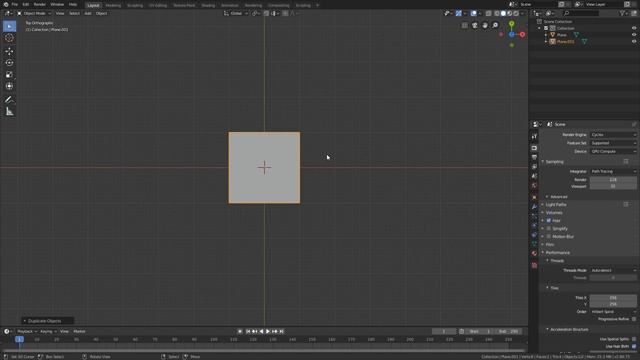Expand the Plane.001 tree item
This screenshot has height=360, width=640.
point(546,42)
